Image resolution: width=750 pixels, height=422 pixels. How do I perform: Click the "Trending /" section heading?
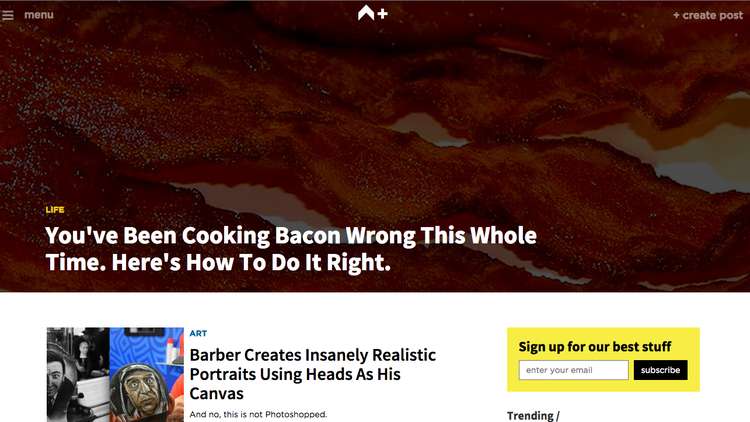click(533, 415)
